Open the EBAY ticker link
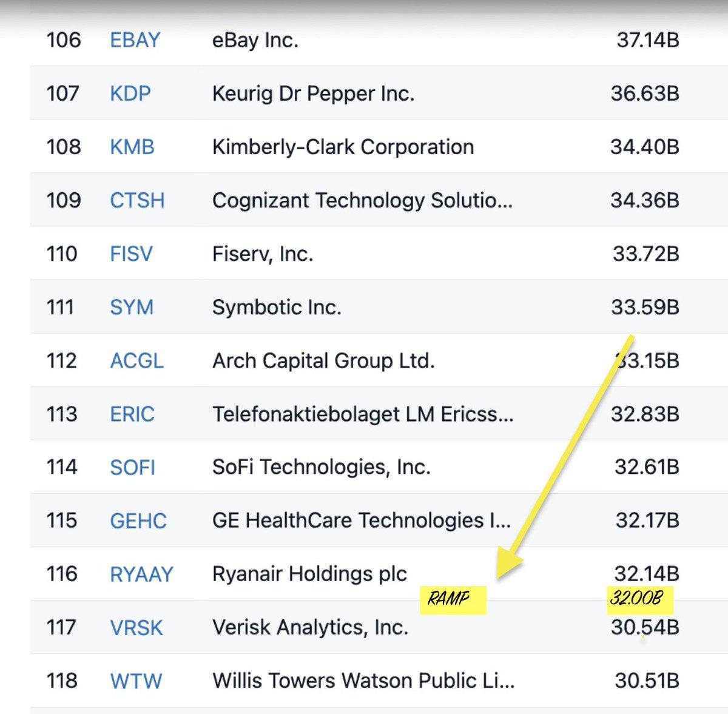The image size is (728, 714). 135,40
